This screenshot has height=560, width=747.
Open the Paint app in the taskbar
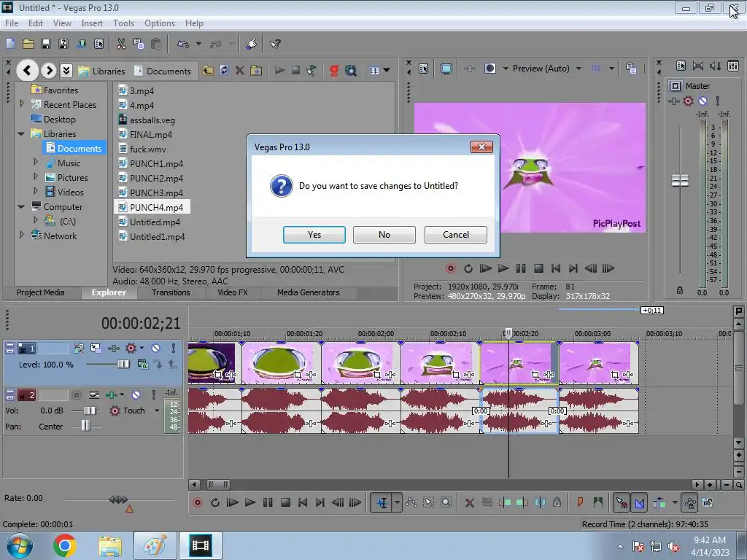coord(155,545)
